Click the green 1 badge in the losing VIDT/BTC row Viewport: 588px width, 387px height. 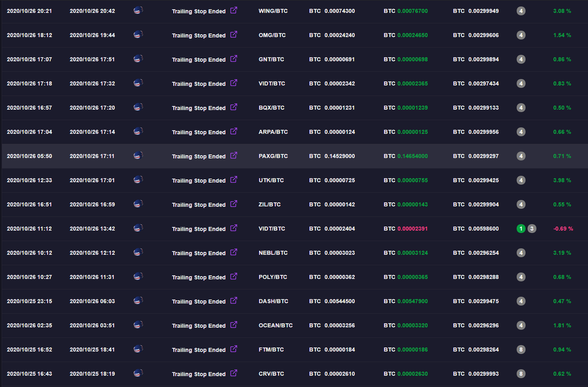(x=521, y=228)
